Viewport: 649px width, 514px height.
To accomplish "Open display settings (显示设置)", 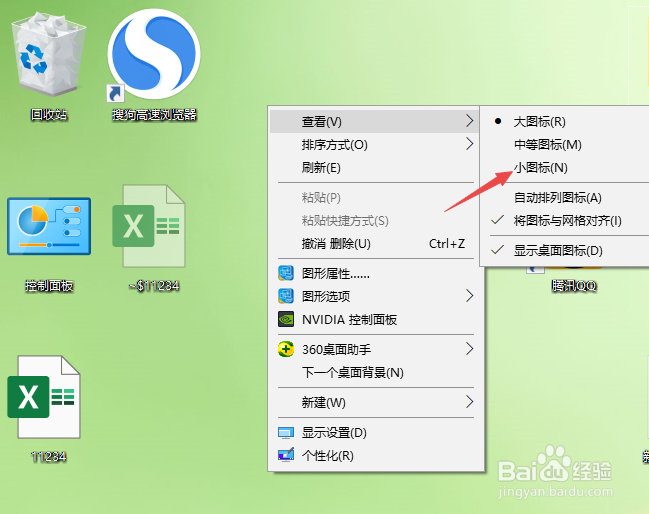I will (x=374, y=433).
